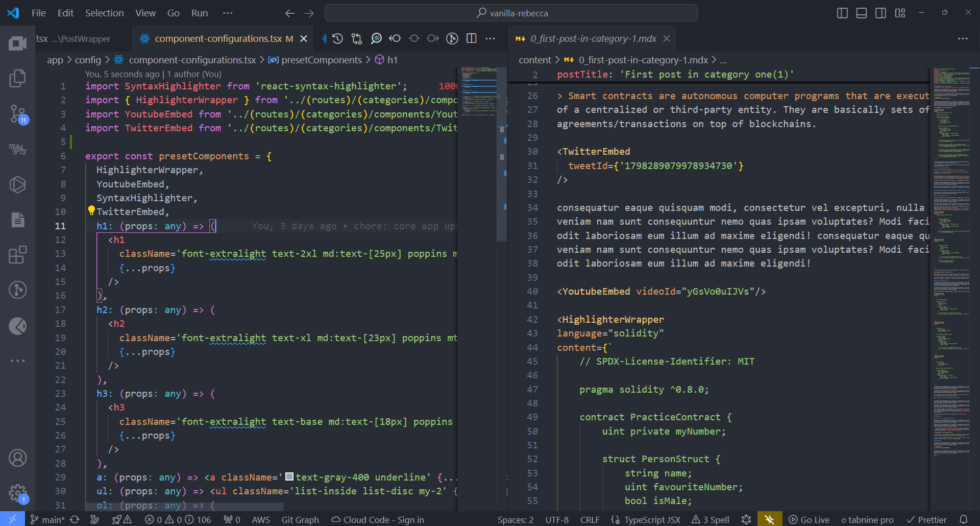Open Source Control view with 11 pending changes
Image resolution: width=980 pixels, height=526 pixels.
coord(17,114)
